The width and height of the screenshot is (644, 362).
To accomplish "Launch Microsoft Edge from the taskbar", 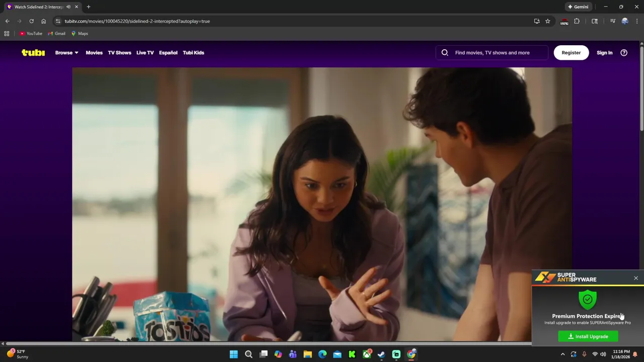I will (x=323, y=354).
